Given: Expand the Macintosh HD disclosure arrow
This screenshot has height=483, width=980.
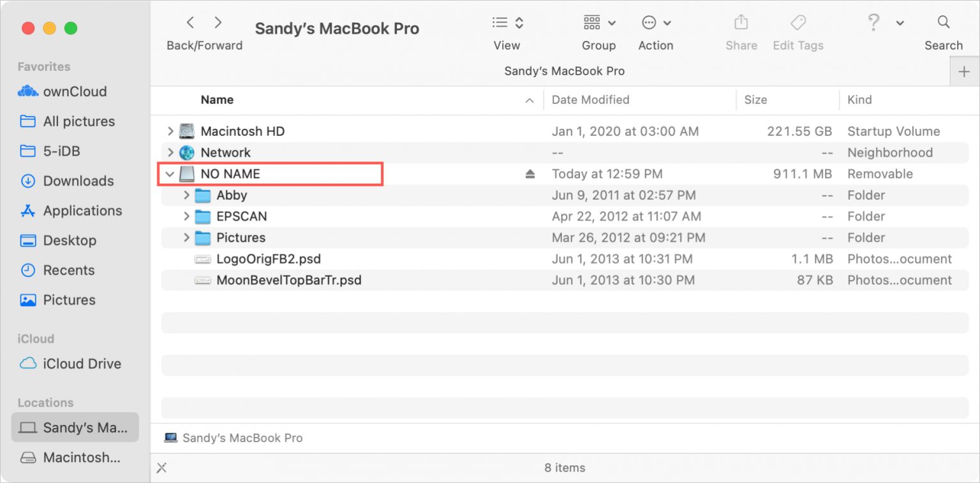Looking at the screenshot, I should [x=170, y=131].
